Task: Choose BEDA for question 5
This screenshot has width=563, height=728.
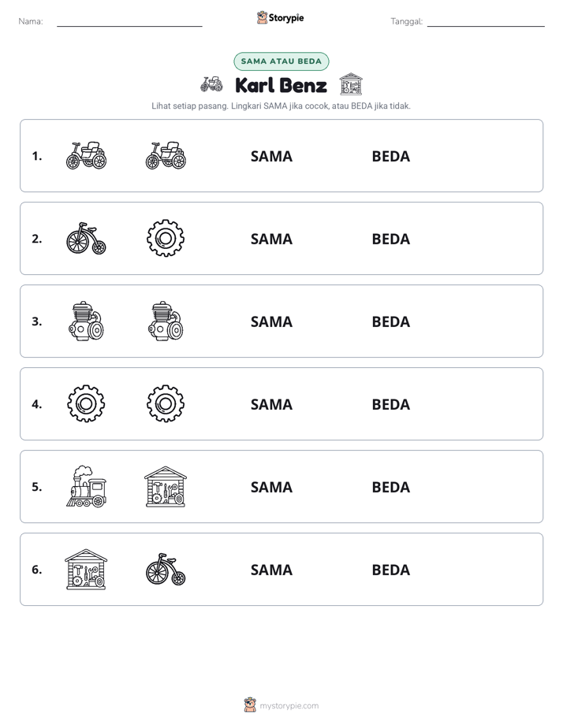Action: (x=390, y=487)
